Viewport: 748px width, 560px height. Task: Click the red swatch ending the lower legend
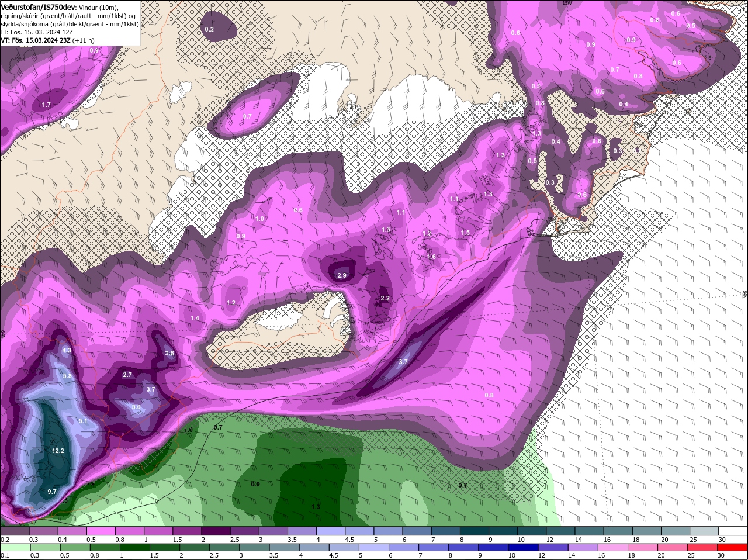click(x=733, y=547)
